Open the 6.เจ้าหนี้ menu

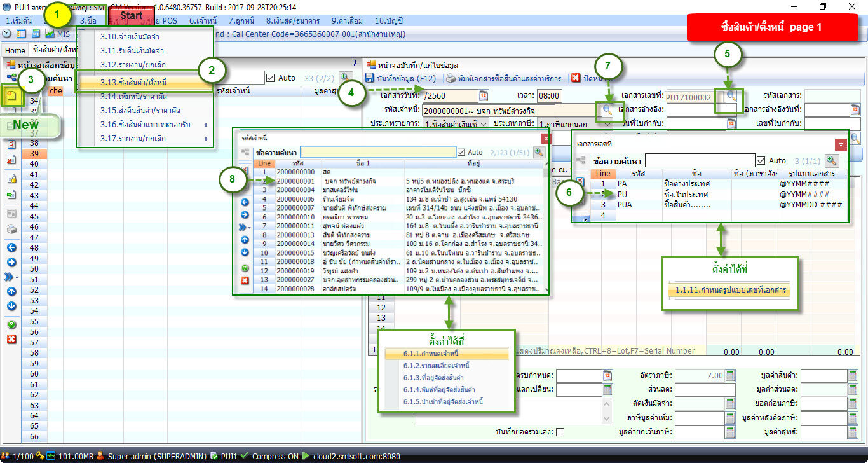[x=203, y=21]
